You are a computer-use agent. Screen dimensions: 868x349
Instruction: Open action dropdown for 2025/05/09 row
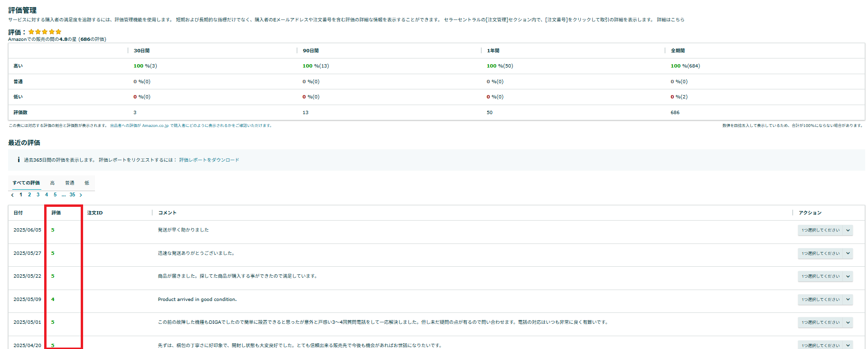coord(825,300)
